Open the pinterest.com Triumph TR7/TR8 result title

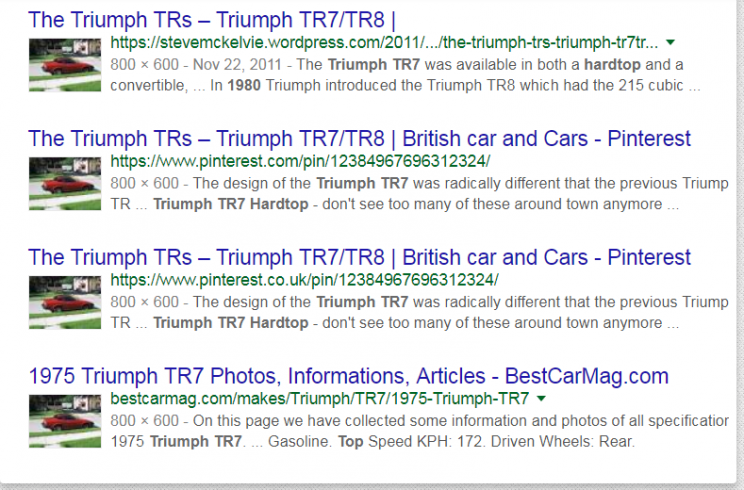[359, 139]
